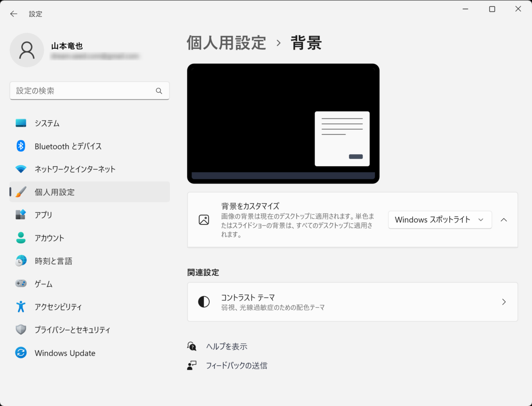The image size is (532, 406).
Task: Click the network Wi-Fi icon
Action: 21,169
